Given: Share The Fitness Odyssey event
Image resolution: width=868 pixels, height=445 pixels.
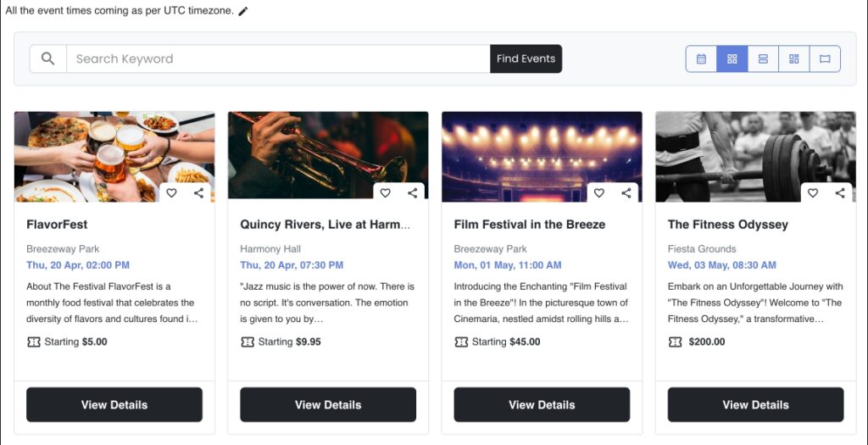Looking at the screenshot, I should pos(839,193).
